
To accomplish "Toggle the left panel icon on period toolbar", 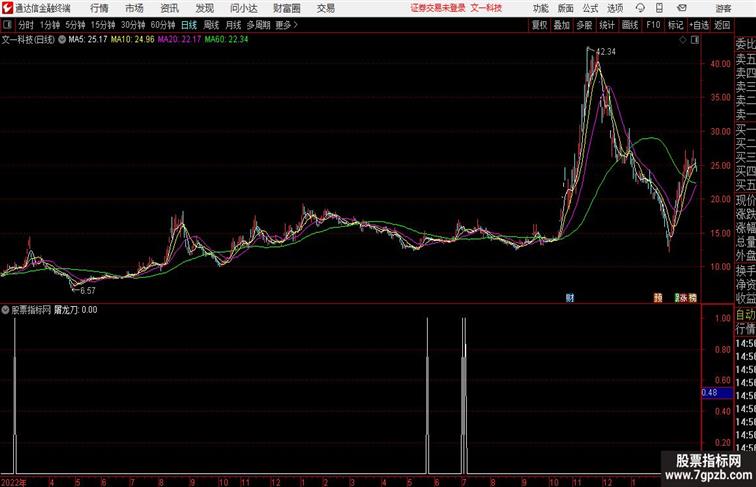I will tap(7, 25).
